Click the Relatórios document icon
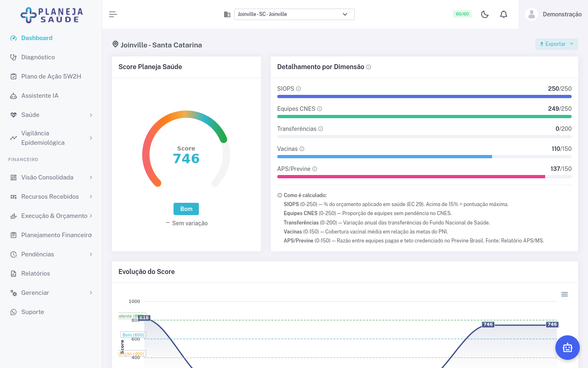 pos(13,274)
